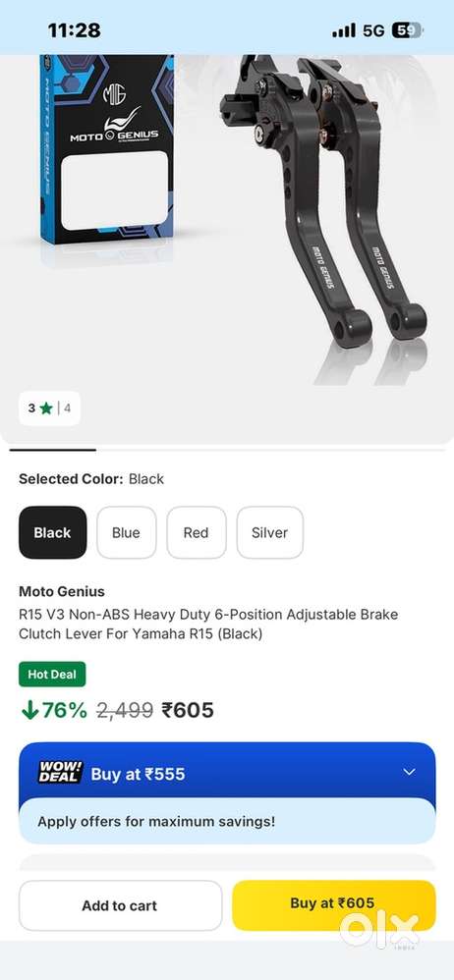Open the Moto Genius brand link

pyautogui.click(x=62, y=591)
